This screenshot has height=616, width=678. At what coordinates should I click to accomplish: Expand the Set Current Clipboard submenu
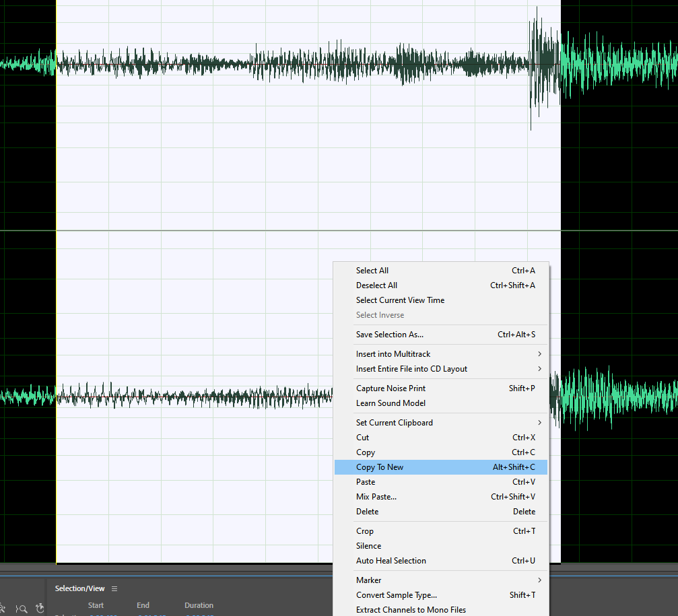pyautogui.click(x=539, y=423)
